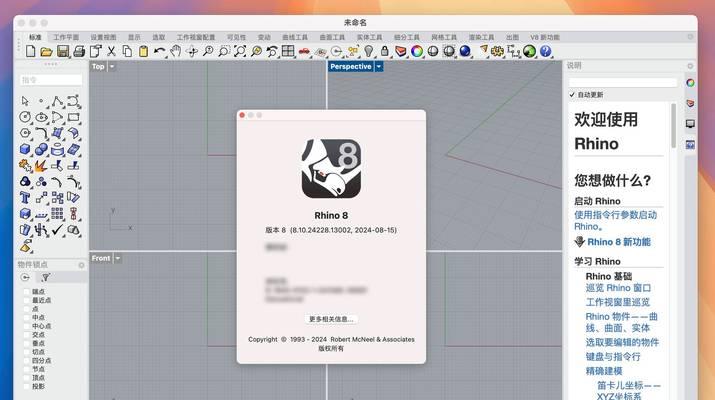The image size is (715, 400).
Task: Click the check mark icon in the sidebar
Action: point(57,229)
